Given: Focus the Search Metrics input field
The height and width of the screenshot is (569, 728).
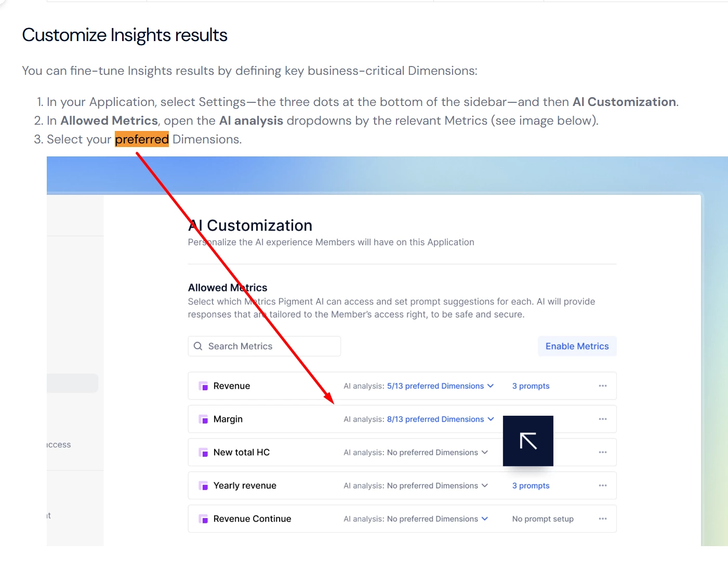Looking at the screenshot, I should click(x=270, y=346).
